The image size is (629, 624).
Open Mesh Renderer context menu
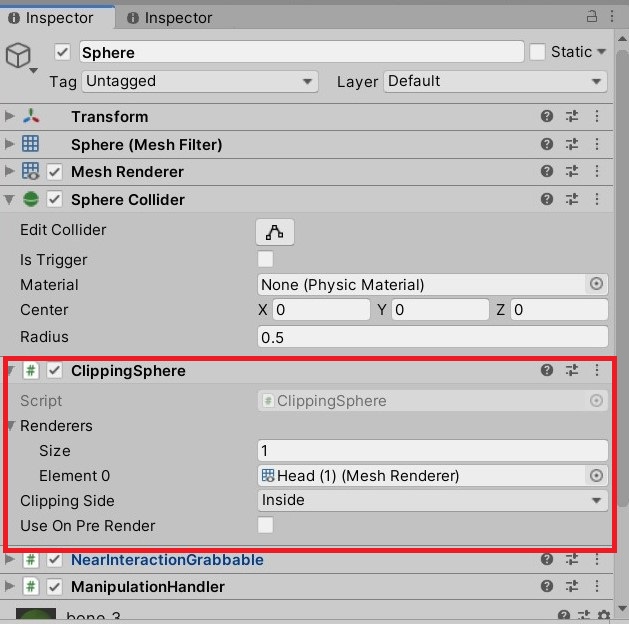597,171
